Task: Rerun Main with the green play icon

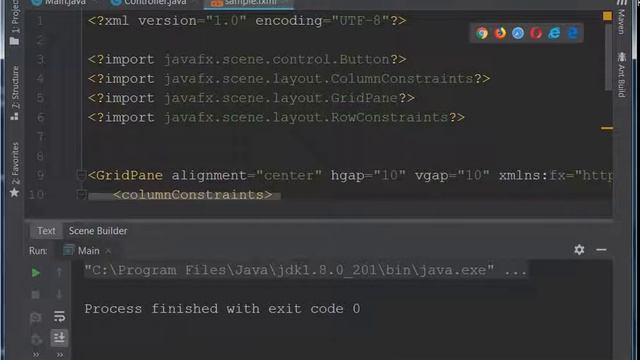Action: [36, 273]
